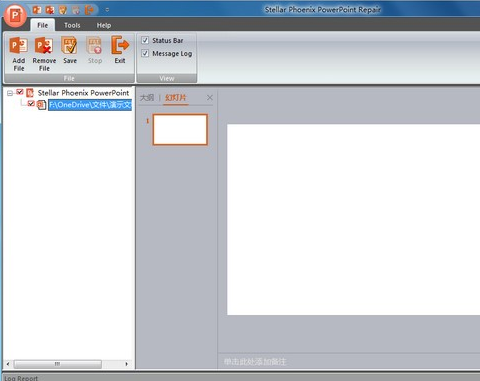This screenshot has width=480, height=381.
Task: Click the quick access Exit icon
Action: pyautogui.click(x=89, y=10)
